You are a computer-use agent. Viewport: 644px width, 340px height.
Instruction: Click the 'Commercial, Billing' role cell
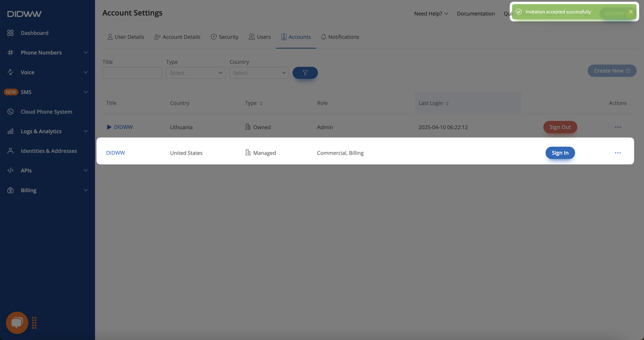coord(340,153)
